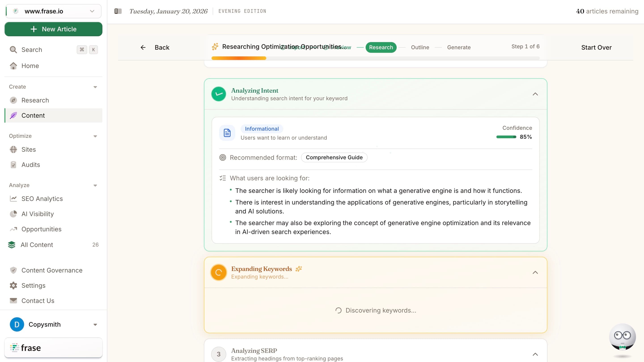The height and width of the screenshot is (362, 644).
Task: Collapse the Expanding Keywords card
Action: click(x=535, y=273)
